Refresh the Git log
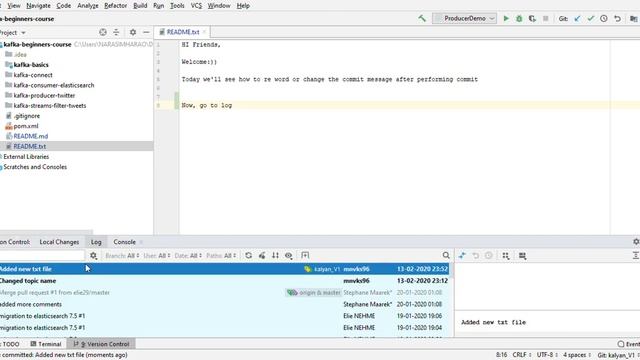The width and height of the screenshot is (640, 360). [x=249, y=256]
